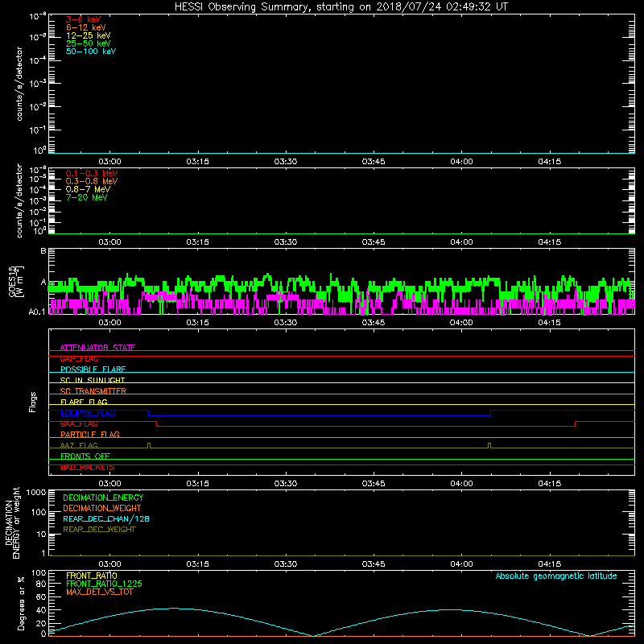Image resolution: width=644 pixels, height=644 pixels.
Task: Select the 6-12 keV legend label
Action: (86, 27)
